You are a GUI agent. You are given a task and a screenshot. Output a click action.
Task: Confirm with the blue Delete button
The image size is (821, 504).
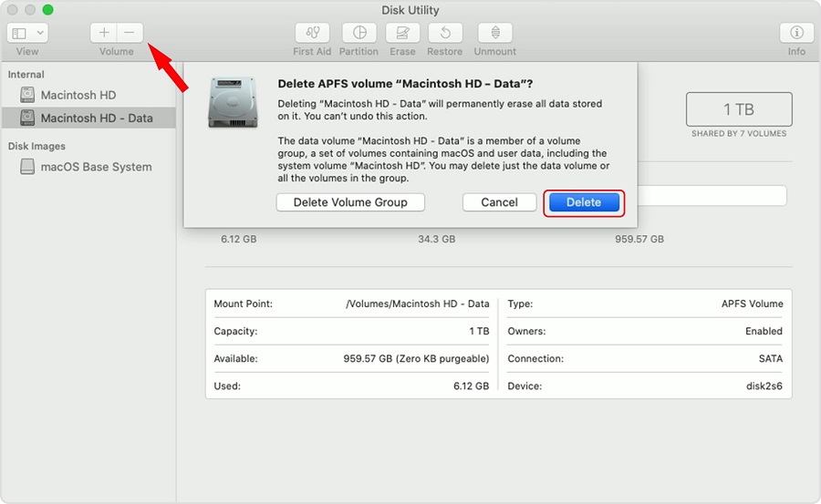pyautogui.click(x=584, y=202)
